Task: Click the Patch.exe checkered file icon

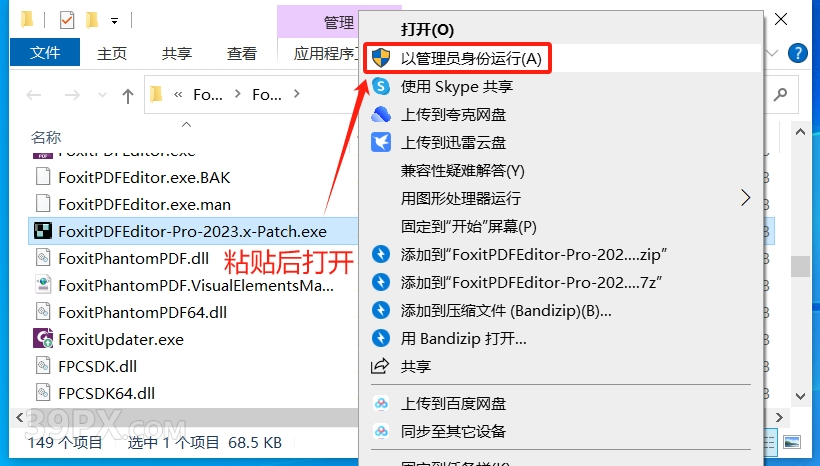Action: [43, 231]
